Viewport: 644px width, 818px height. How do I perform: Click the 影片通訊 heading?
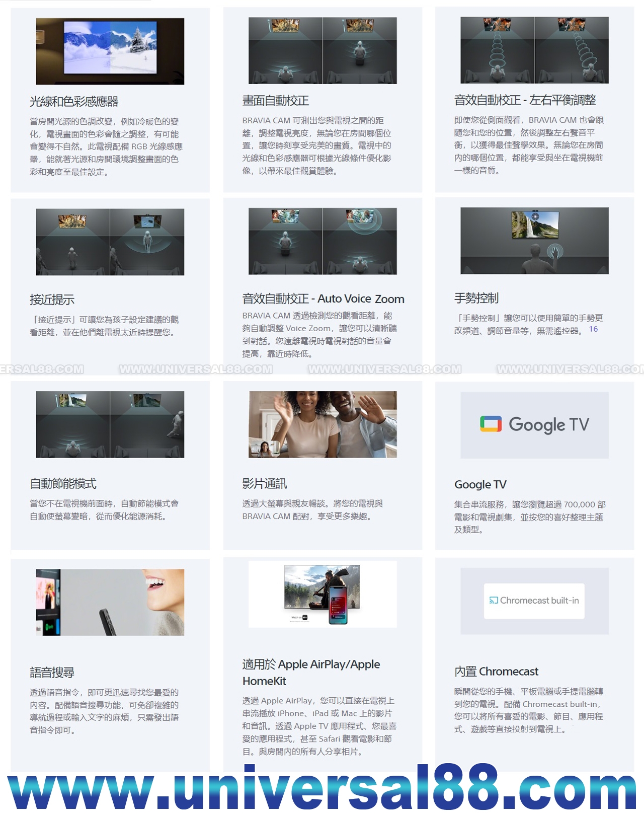tap(265, 484)
